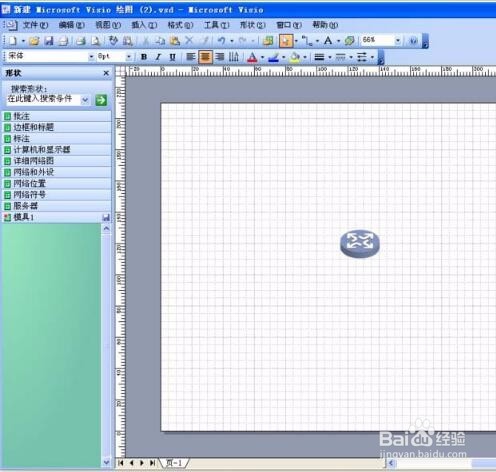Open the 帮助 menu
Viewport: 496px width, 472px height.
(325, 25)
